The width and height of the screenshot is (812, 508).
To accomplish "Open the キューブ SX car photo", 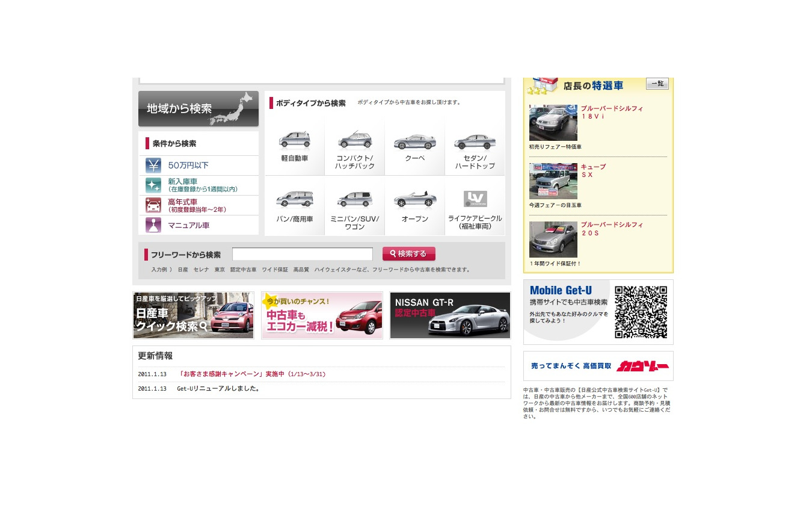I will [x=553, y=181].
